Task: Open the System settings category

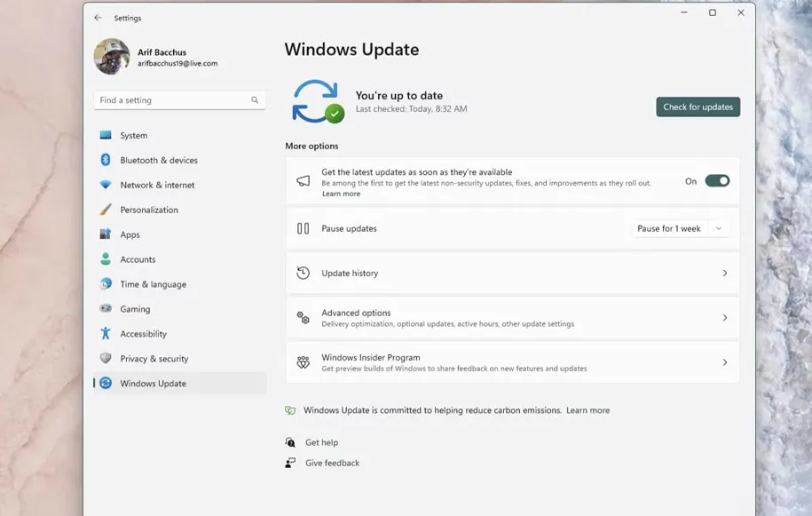Action: click(x=134, y=136)
